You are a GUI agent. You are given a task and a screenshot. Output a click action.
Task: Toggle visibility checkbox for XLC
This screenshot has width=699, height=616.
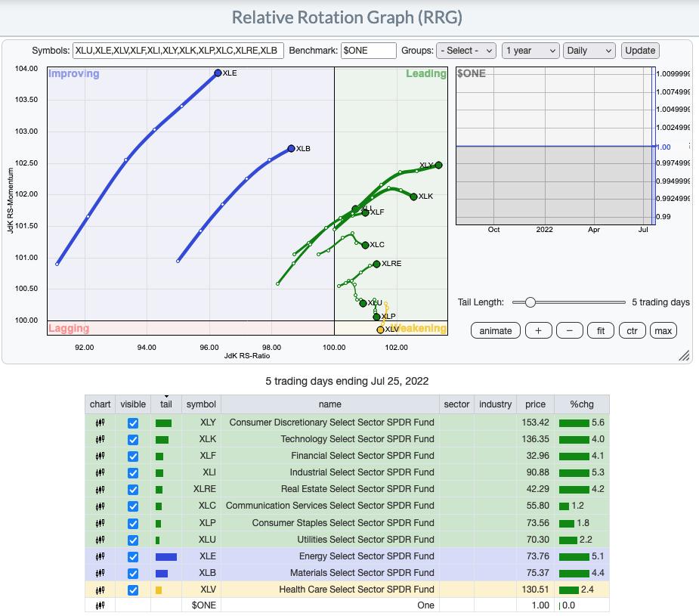point(133,506)
